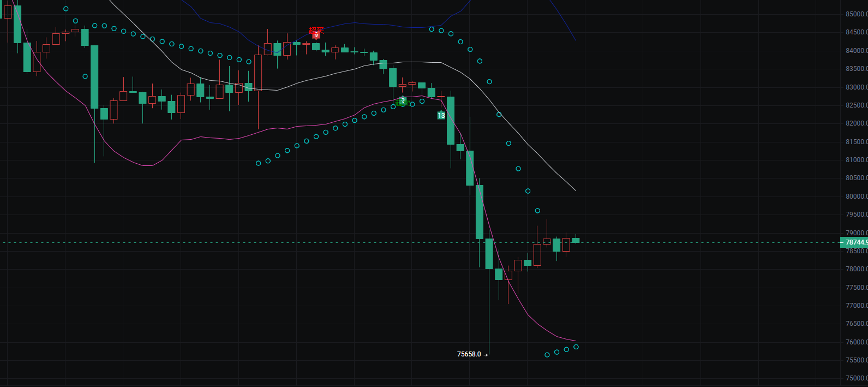Click the 82500.0 price axis label

tap(857, 105)
